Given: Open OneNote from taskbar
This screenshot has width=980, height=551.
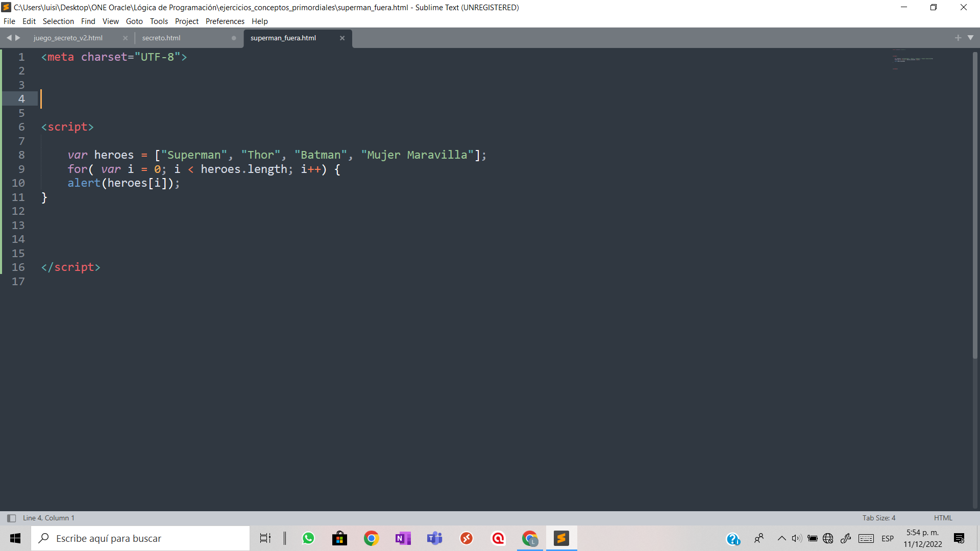Looking at the screenshot, I should tap(403, 538).
